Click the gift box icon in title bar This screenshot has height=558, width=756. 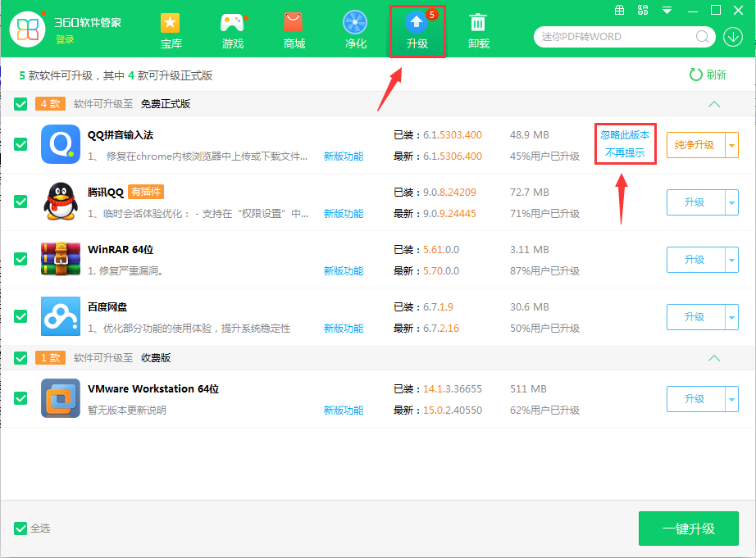coord(620,10)
